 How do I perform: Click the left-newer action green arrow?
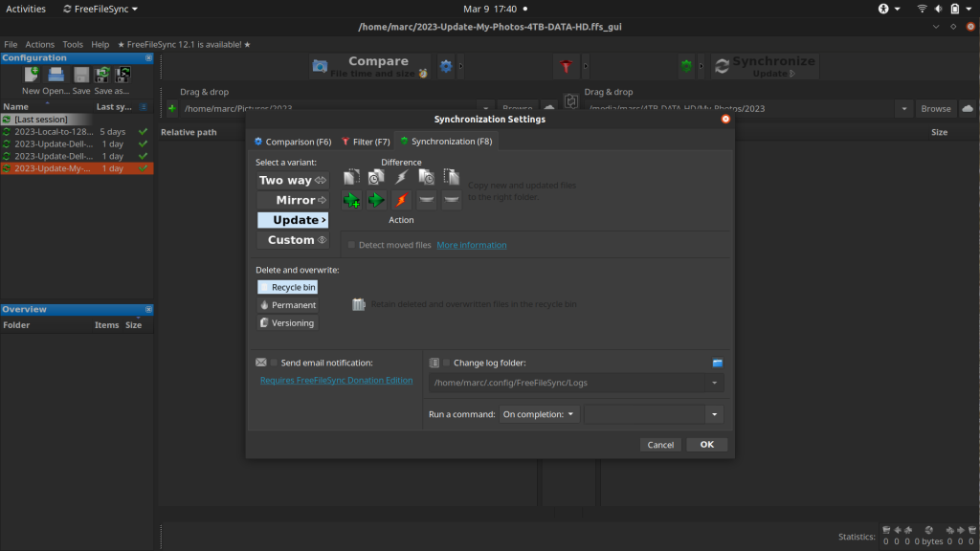[376, 200]
